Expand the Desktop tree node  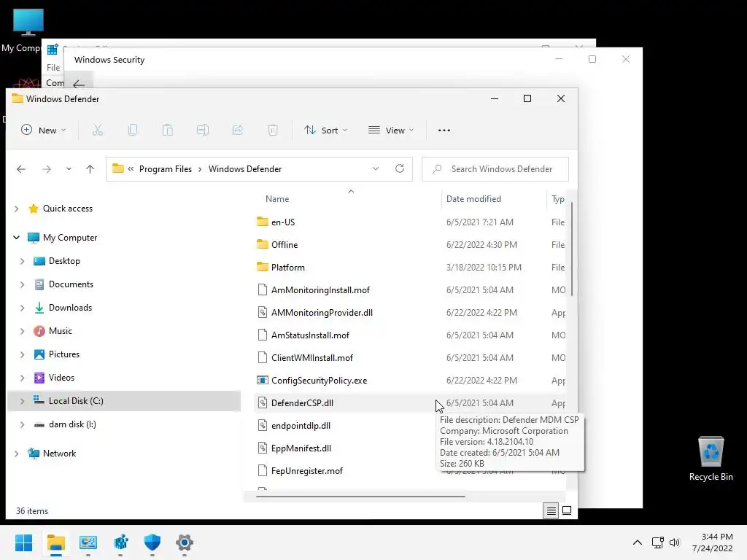(x=23, y=261)
